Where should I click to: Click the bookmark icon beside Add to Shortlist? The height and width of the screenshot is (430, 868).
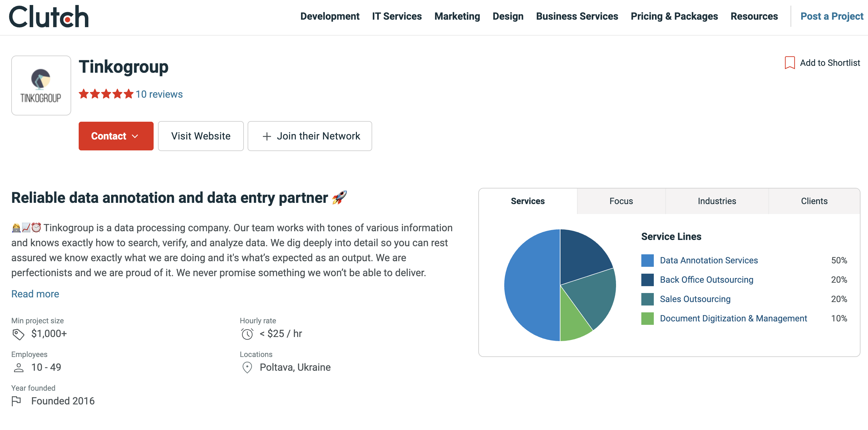point(790,63)
